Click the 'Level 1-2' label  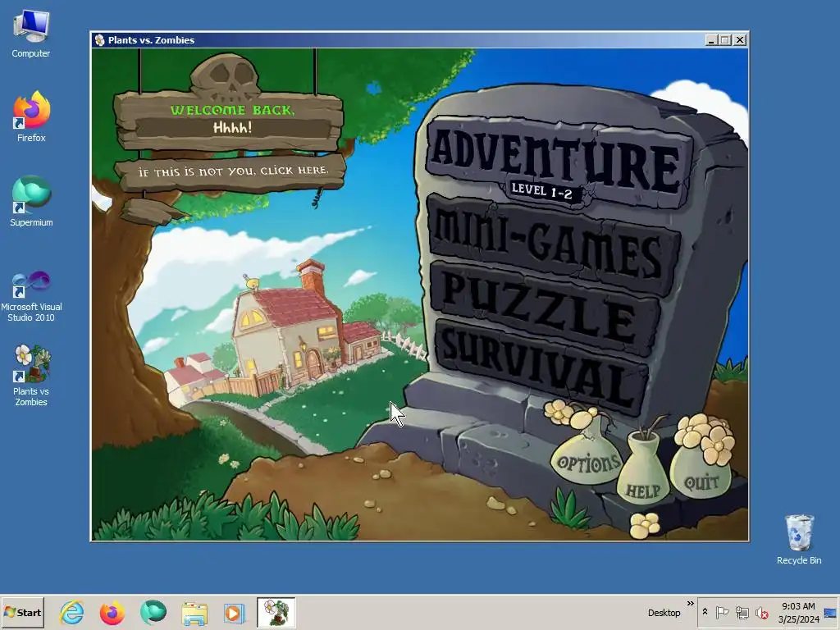(541, 190)
